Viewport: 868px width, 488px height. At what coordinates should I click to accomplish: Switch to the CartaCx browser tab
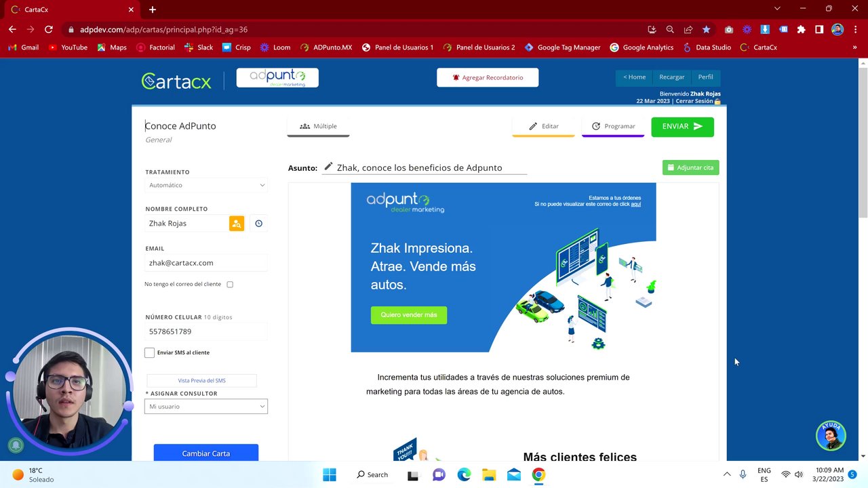[71, 9]
